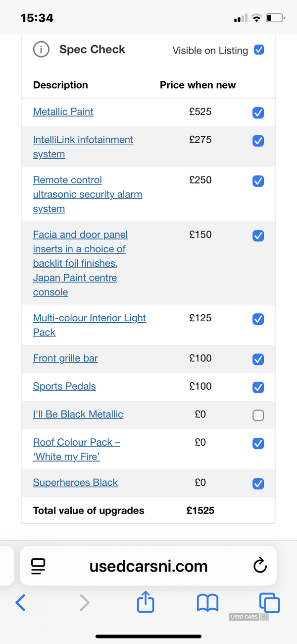Tap the Safari forward arrow
This screenshot has width=297, height=644.
tap(85, 602)
